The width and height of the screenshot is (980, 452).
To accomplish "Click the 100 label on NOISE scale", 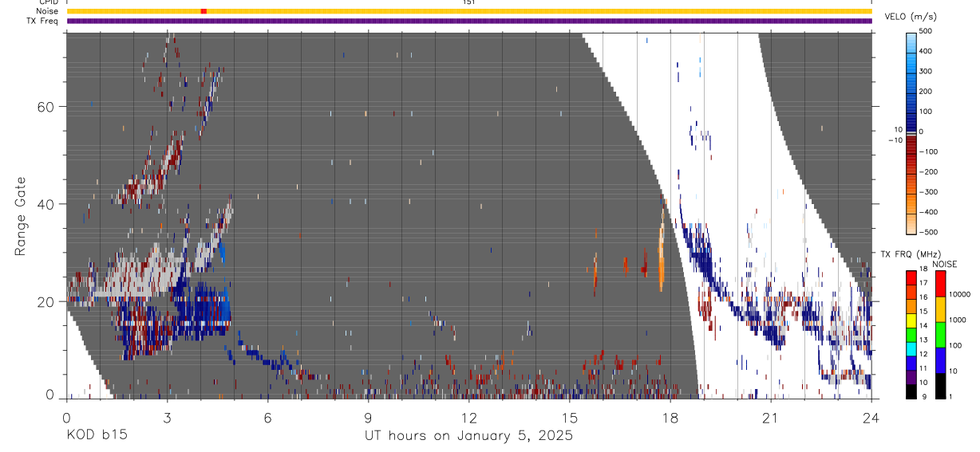I will 954,345.
